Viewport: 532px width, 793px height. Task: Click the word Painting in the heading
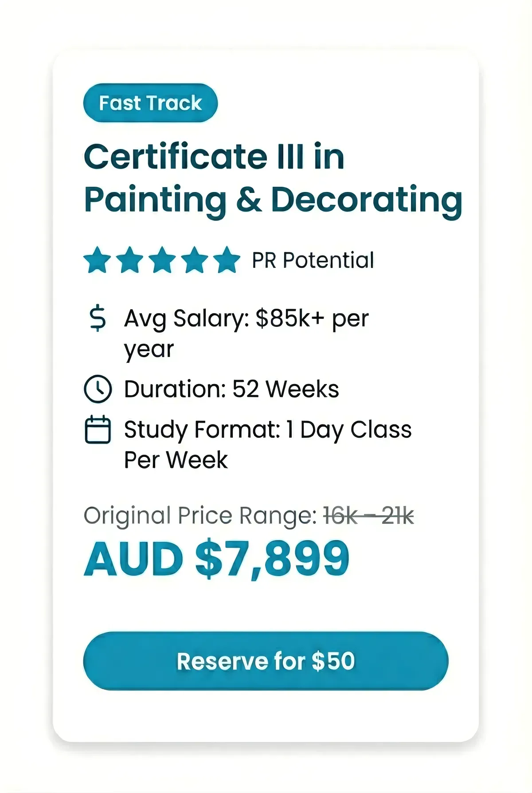pos(155,200)
